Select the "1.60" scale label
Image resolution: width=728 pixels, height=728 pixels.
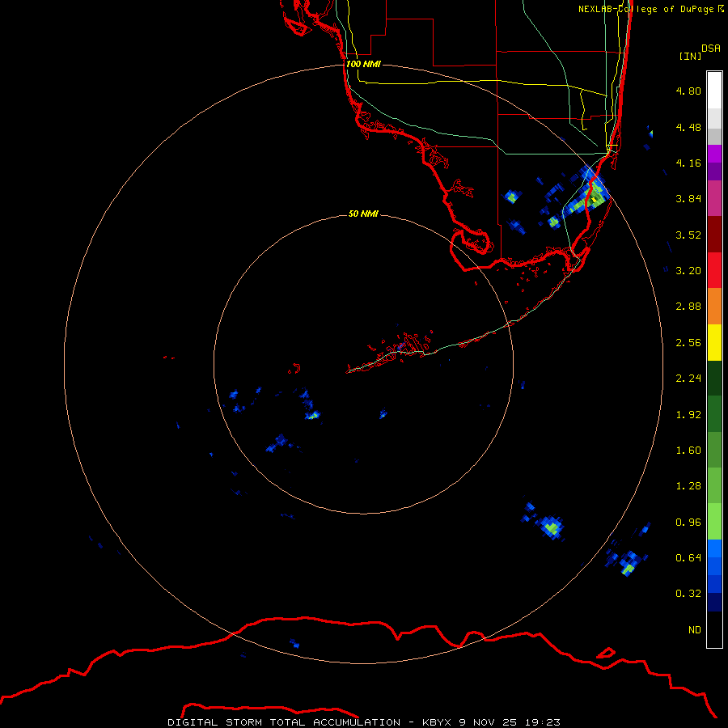[x=688, y=451]
